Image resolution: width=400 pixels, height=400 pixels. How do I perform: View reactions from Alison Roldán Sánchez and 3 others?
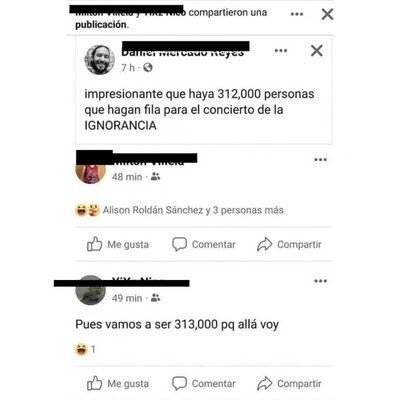click(x=180, y=210)
